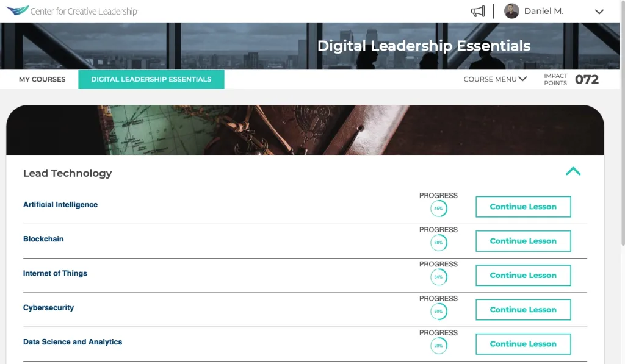The height and width of the screenshot is (364, 625).
Task: Continue the Internet of Things lesson
Action: 523,275
